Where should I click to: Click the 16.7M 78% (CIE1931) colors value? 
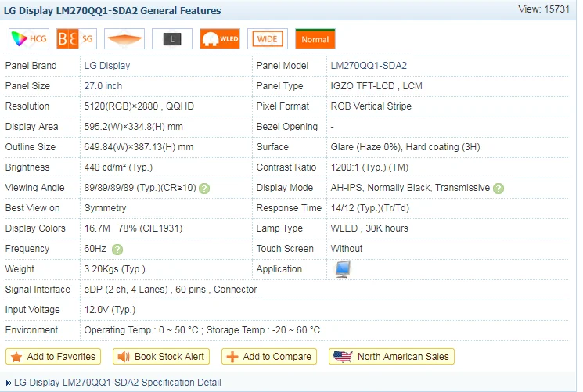point(134,228)
